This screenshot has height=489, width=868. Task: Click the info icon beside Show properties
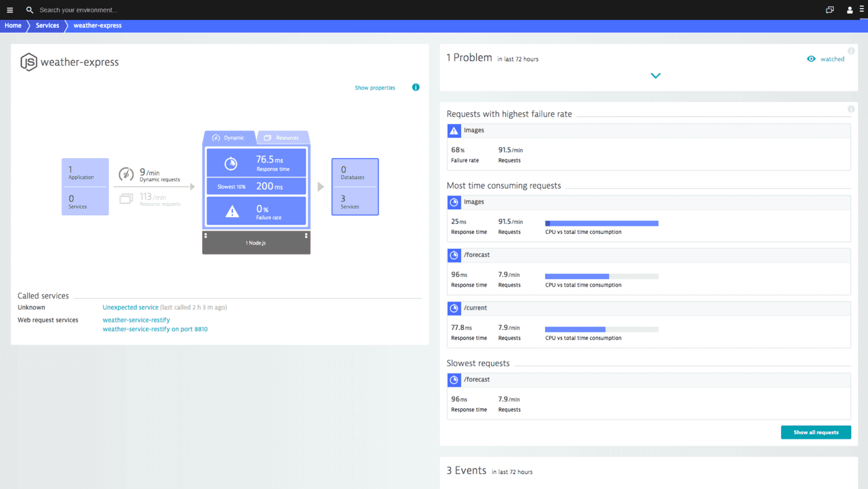(415, 87)
